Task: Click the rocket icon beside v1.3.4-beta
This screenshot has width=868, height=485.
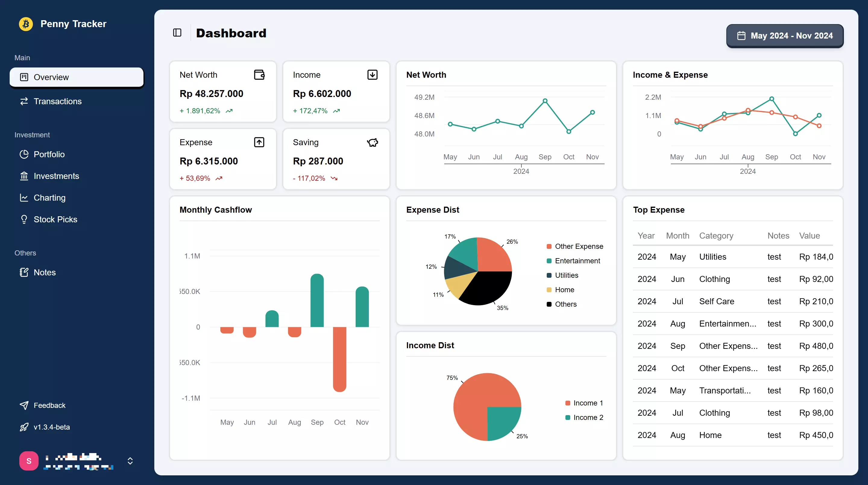Action: 24,427
